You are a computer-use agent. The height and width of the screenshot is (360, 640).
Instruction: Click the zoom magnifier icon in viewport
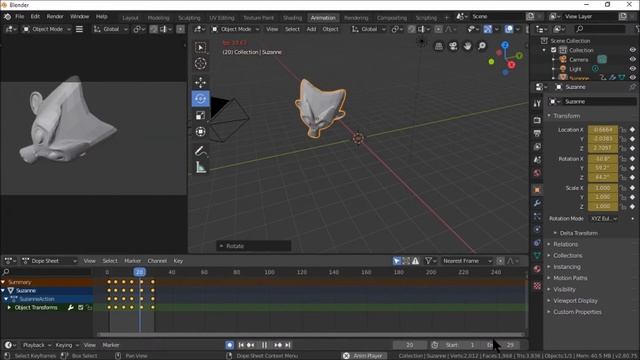(482, 46)
